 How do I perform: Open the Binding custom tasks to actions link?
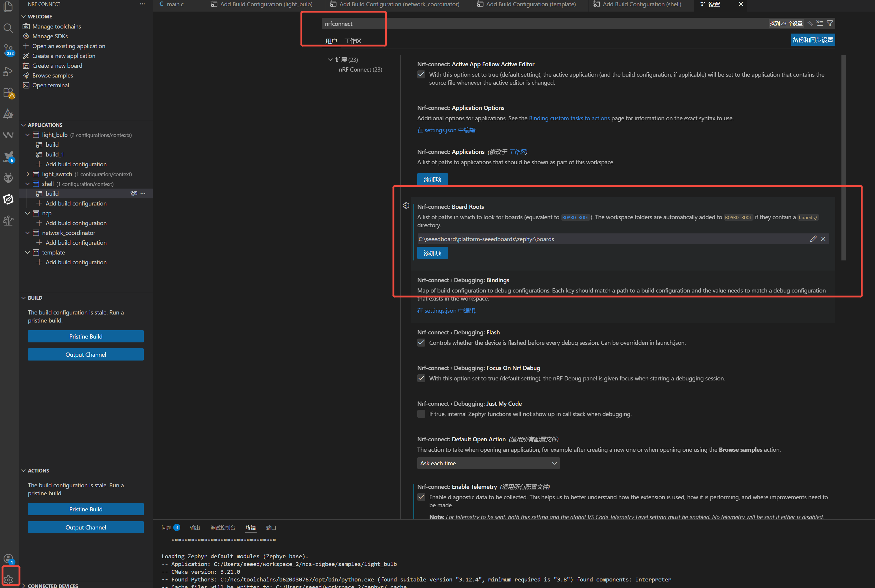(569, 118)
